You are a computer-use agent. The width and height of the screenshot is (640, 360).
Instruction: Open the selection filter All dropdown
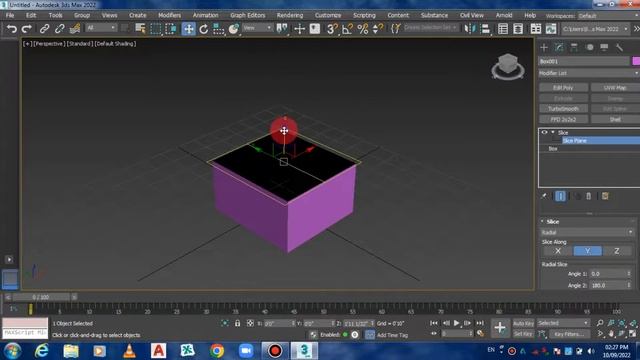coord(101,28)
